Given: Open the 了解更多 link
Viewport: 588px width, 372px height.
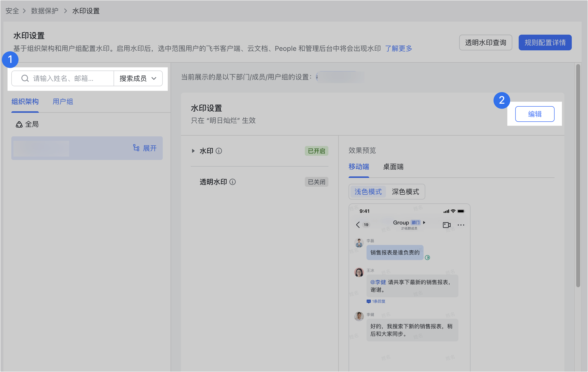Looking at the screenshot, I should [398, 48].
